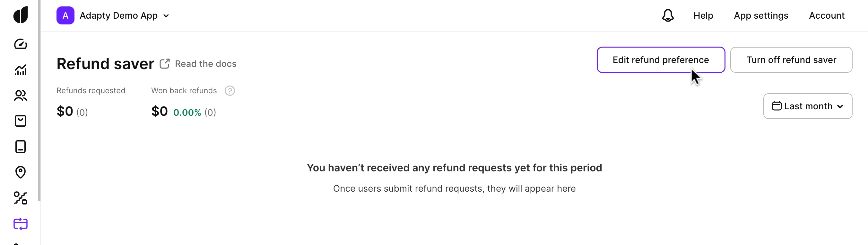Click the Adapty logo icon

point(21,14)
